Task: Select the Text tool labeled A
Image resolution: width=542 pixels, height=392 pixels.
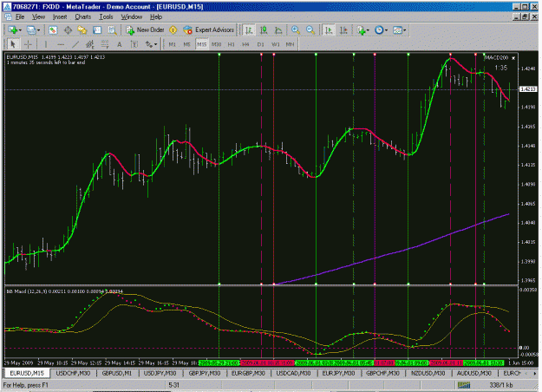Action: [x=120, y=44]
